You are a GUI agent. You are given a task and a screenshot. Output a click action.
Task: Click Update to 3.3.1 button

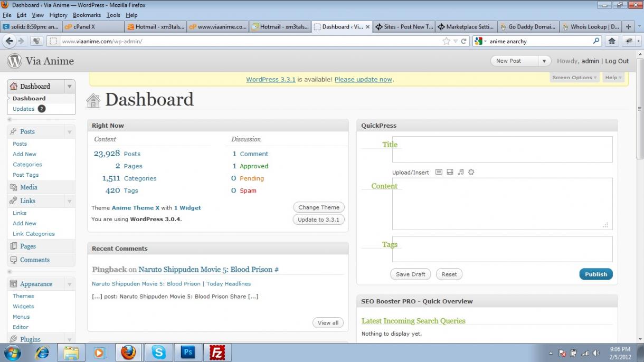pyautogui.click(x=318, y=220)
